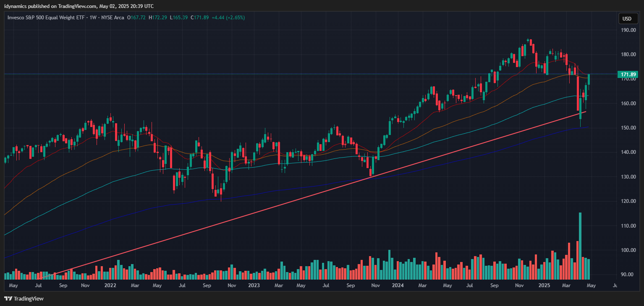Click the 120.00 price axis label
Screen dimensions: 644x306
click(628, 201)
